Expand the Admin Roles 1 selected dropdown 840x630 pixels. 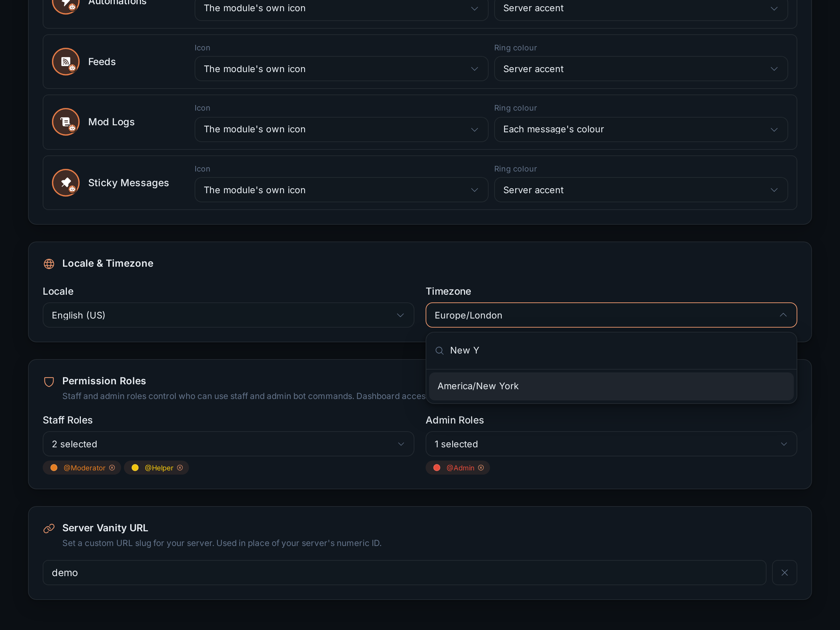point(611,444)
